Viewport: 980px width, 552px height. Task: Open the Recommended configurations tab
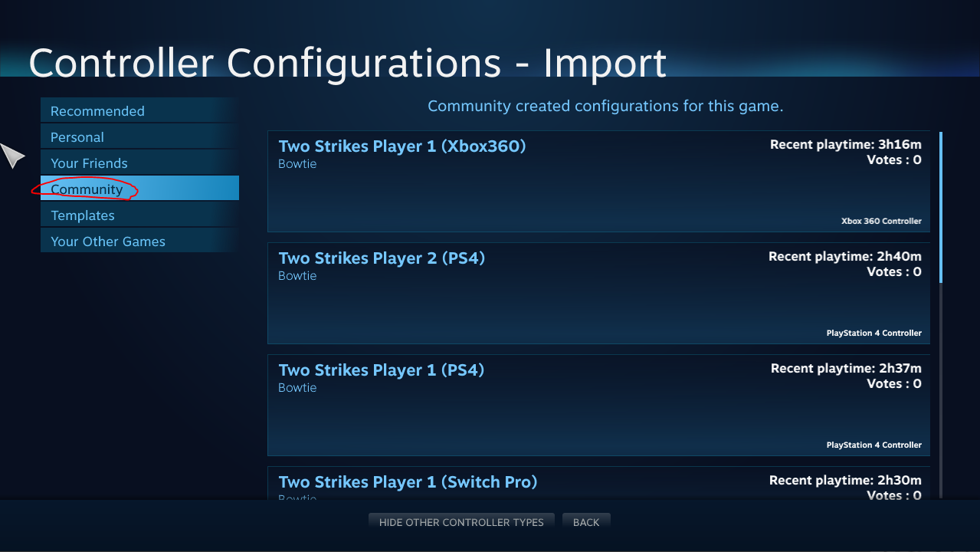coord(97,111)
